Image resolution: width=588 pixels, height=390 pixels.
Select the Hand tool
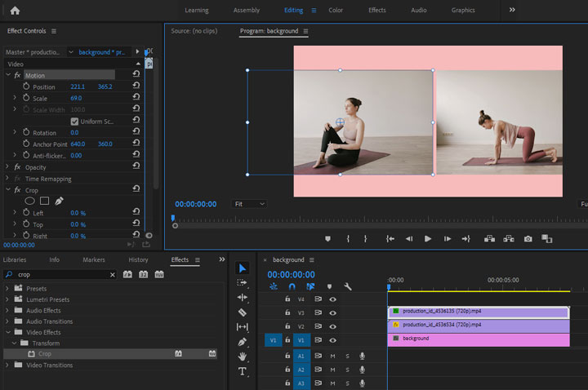243,357
